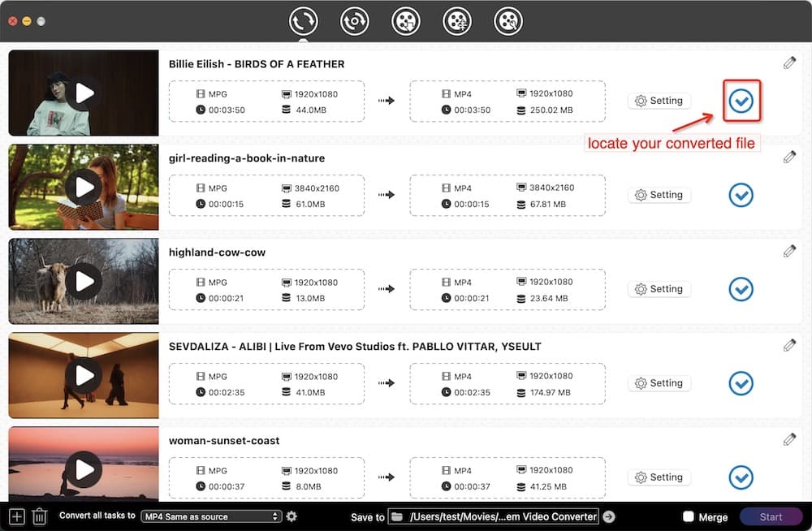Open pencil edit icon for woman-sunset-coast
This screenshot has width=812, height=531.
tap(789, 439)
